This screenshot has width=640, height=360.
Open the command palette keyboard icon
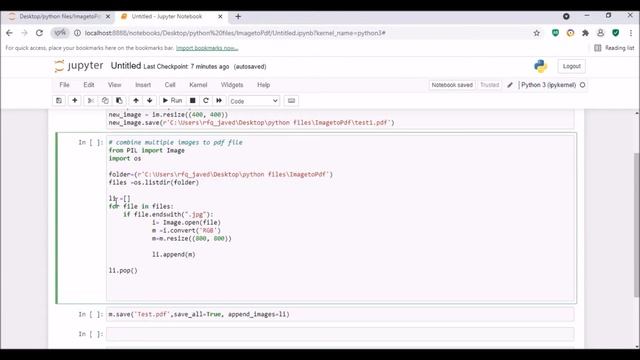291,100
